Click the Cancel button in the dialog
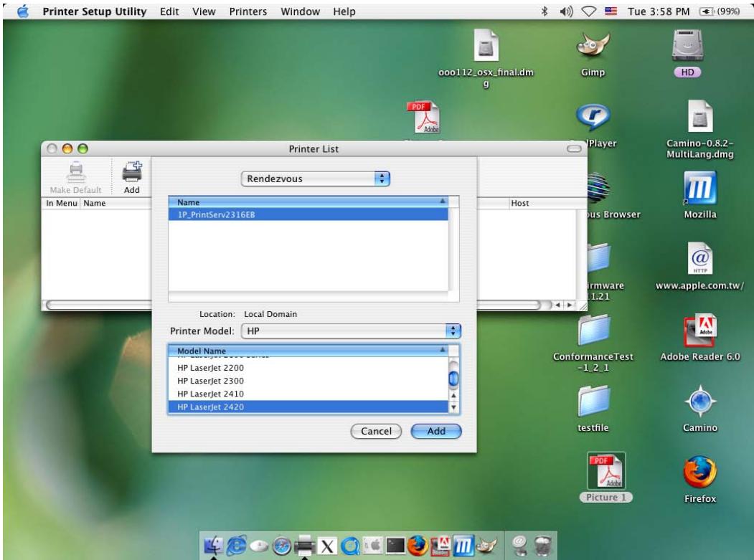 pyautogui.click(x=376, y=431)
